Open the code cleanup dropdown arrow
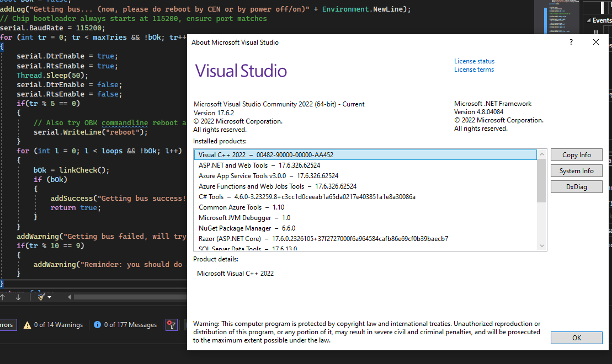The height and width of the screenshot is (364, 612). click(x=50, y=297)
